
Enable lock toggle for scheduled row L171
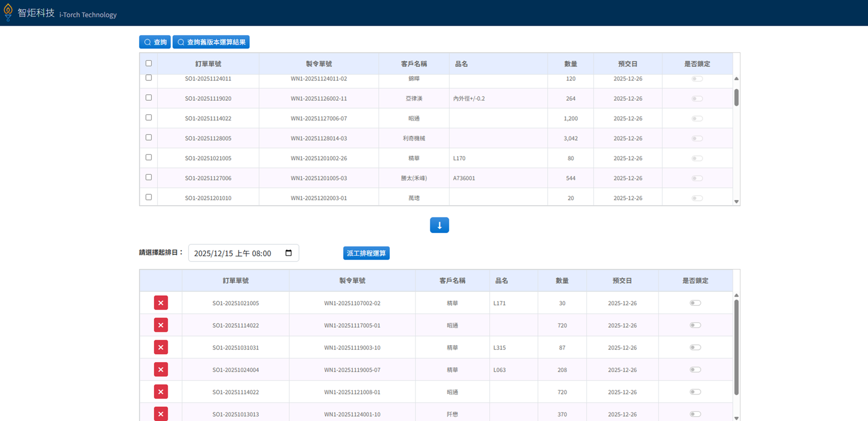tap(695, 303)
